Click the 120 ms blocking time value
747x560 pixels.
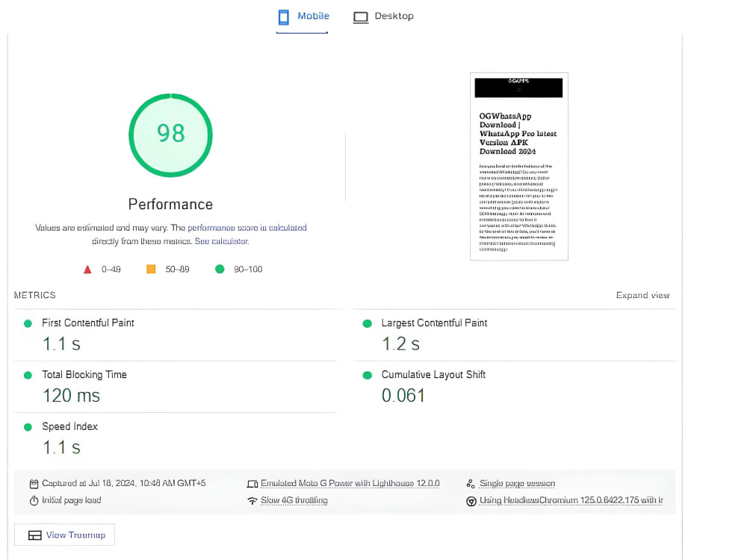(x=72, y=396)
